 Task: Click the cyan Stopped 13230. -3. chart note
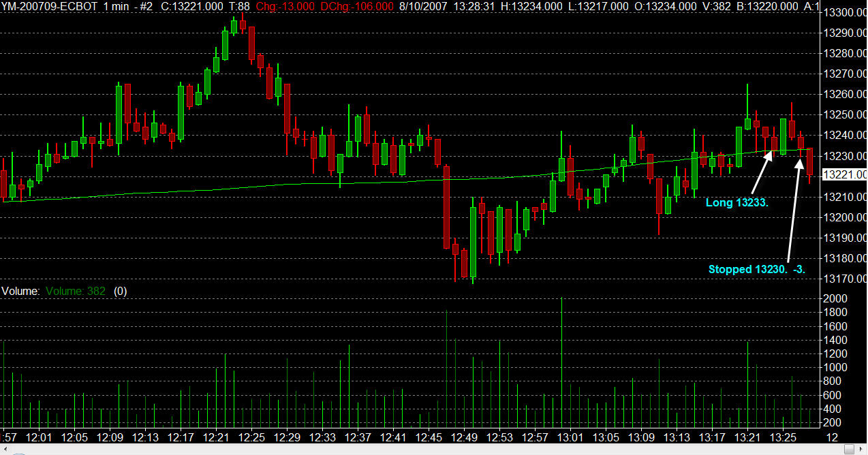pos(758,269)
